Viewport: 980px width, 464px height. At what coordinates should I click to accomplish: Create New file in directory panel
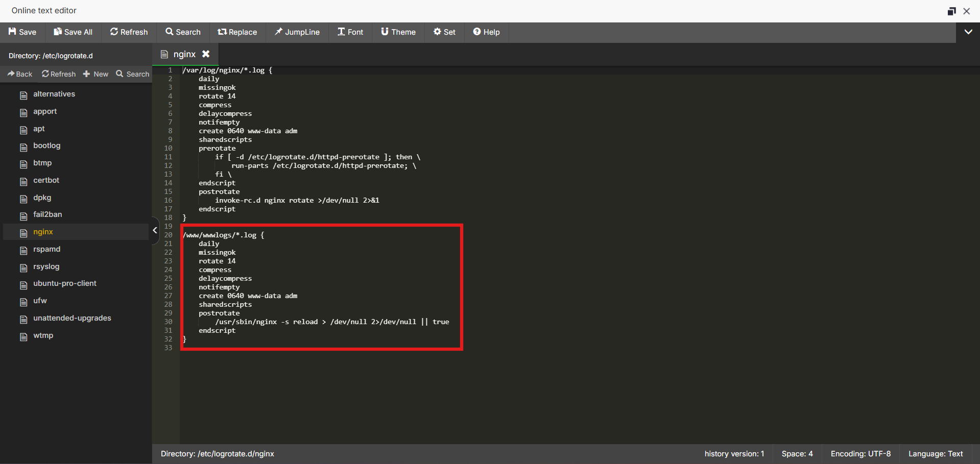point(95,74)
